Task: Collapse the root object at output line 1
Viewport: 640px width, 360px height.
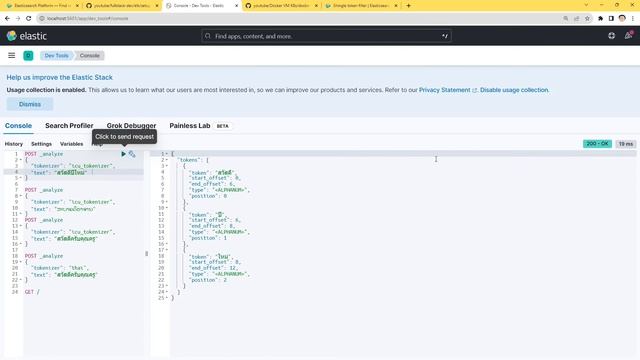Action: pyautogui.click(x=167, y=154)
